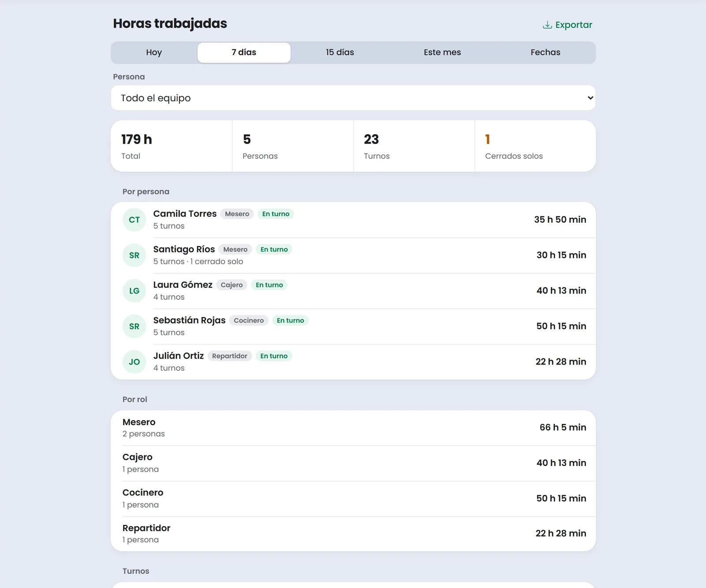
Task: Click the 179 h Total card
Action: tap(172, 146)
